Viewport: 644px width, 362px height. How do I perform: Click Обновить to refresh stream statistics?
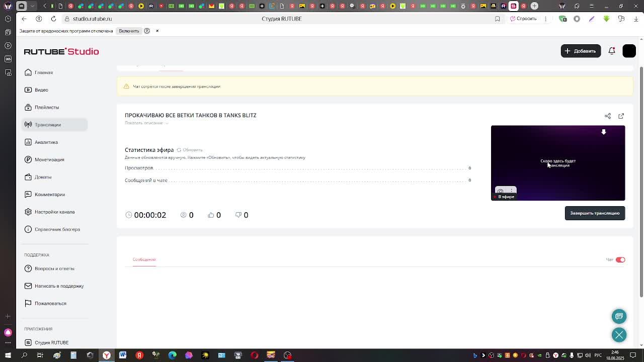click(190, 150)
